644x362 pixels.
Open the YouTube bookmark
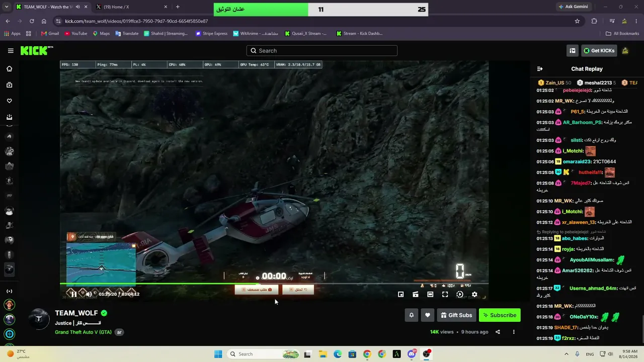[75, 34]
